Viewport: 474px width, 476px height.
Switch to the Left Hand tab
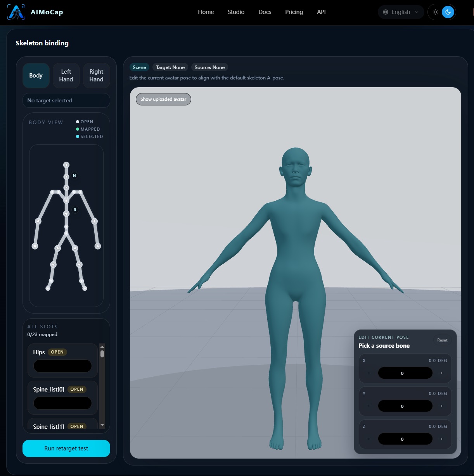tap(66, 76)
